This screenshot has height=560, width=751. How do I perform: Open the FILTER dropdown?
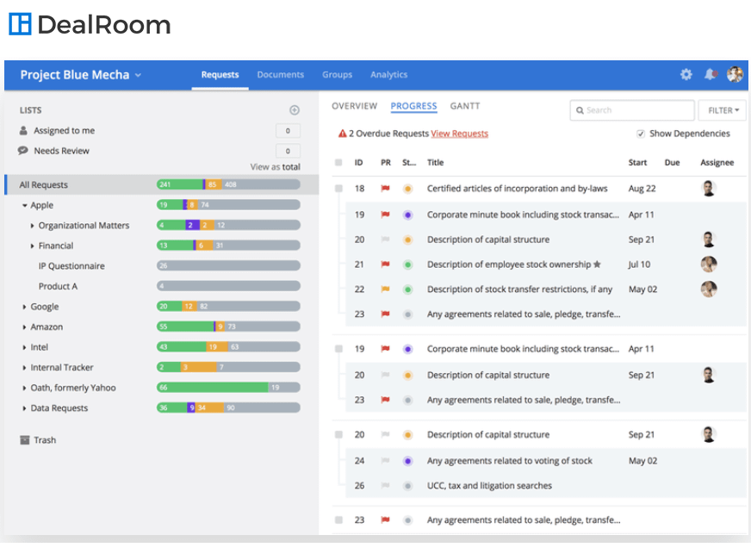click(x=723, y=110)
